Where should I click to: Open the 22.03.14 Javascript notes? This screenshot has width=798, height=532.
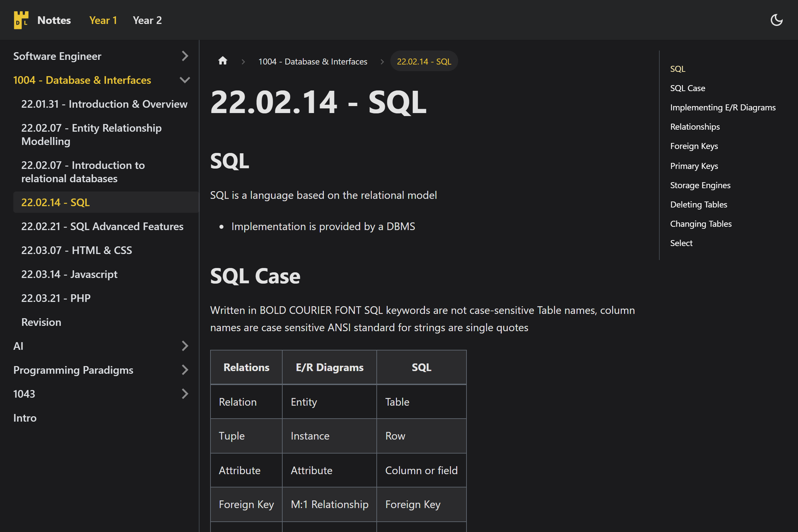[x=69, y=274]
